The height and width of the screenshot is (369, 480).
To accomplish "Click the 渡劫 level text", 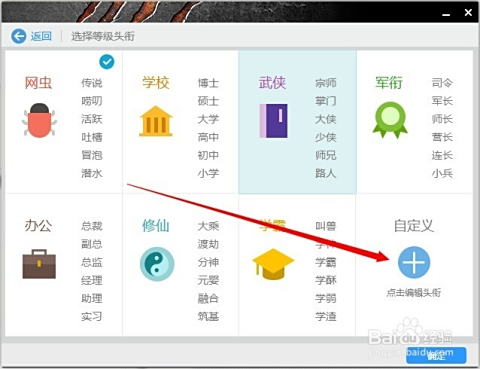I will 208,244.
